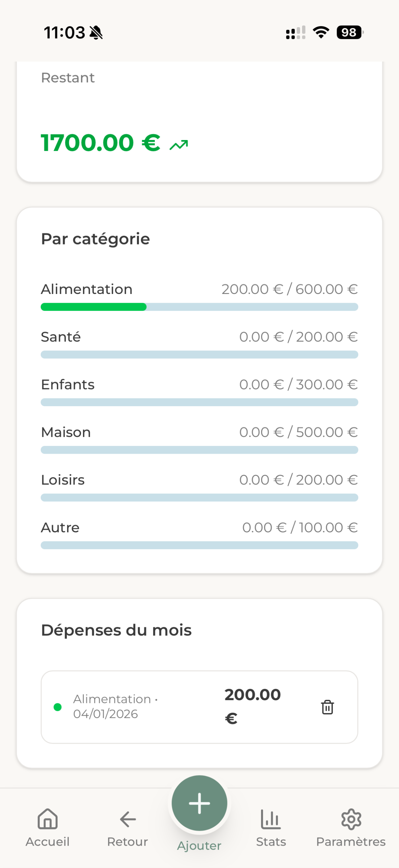Click the Alimentation green progress bar
Viewport: 399px width, 868px height.
coord(94,307)
